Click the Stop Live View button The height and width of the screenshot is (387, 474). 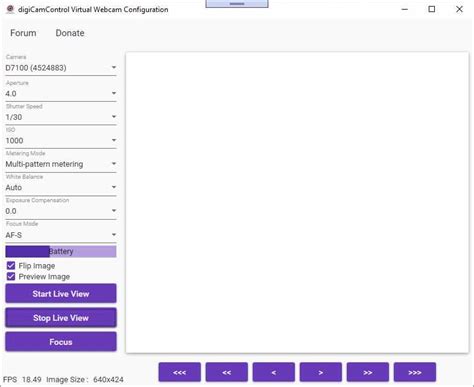point(61,318)
